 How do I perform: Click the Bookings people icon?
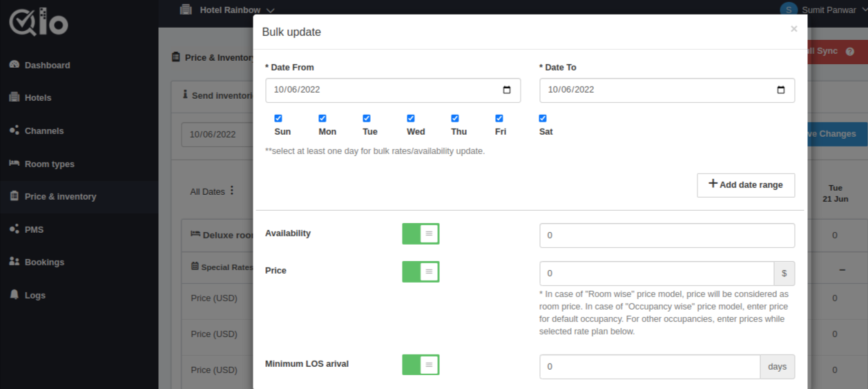point(14,262)
